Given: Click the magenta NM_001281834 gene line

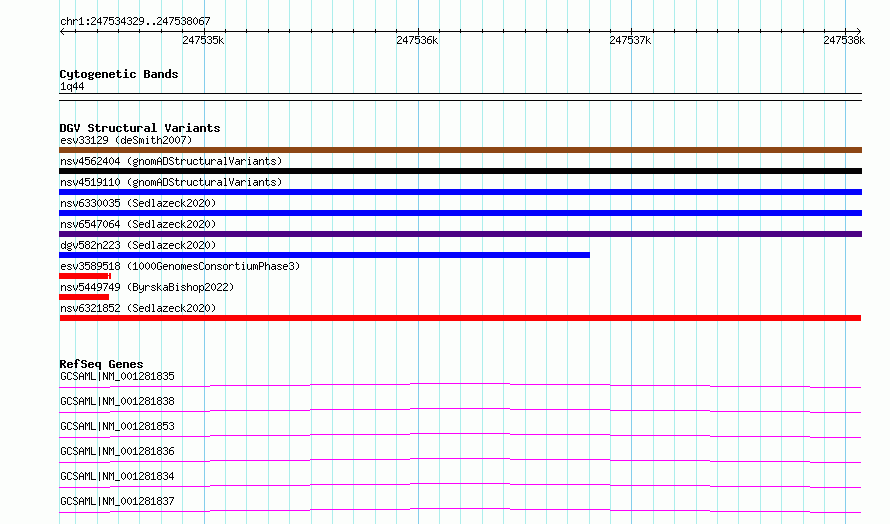Looking at the screenshot, I should (x=460, y=484).
